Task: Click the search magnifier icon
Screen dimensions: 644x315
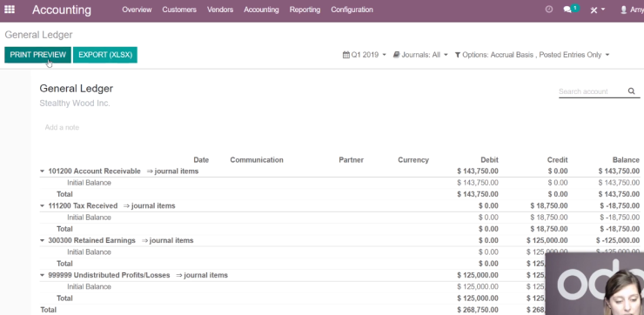Action: [x=631, y=91]
